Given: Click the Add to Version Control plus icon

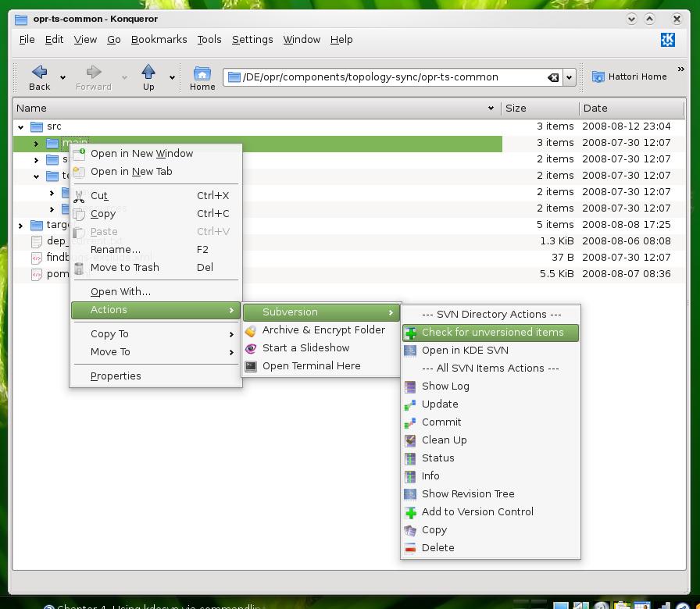Looking at the screenshot, I should (410, 512).
